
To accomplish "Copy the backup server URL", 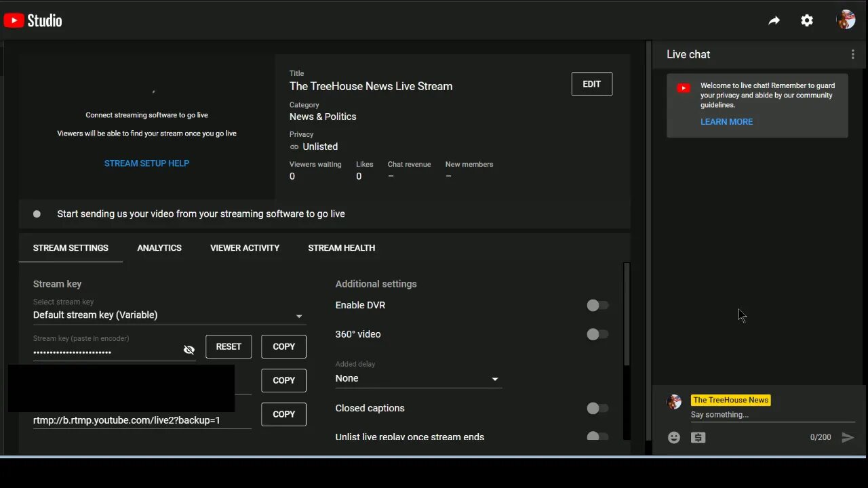I will (283, 414).
